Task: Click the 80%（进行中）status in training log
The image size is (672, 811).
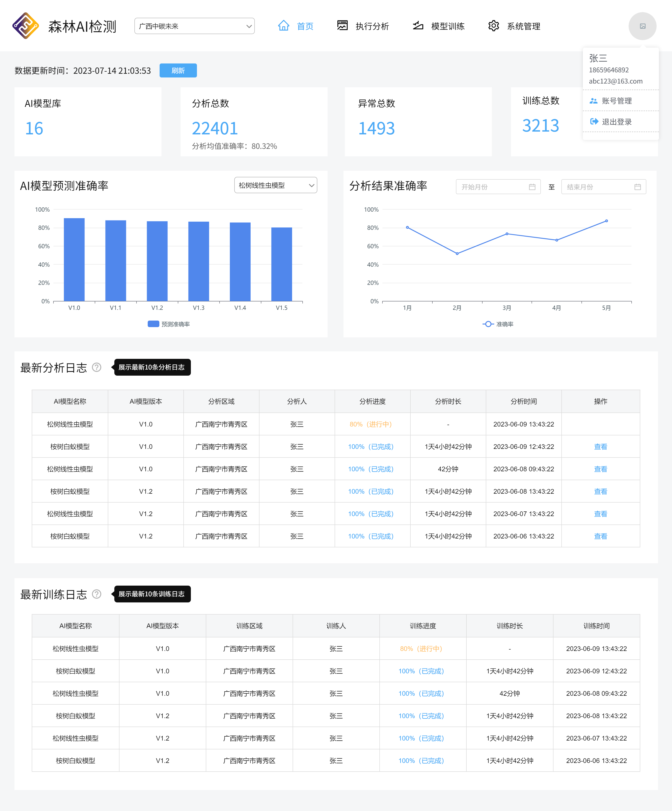Action: click(421, 648)
